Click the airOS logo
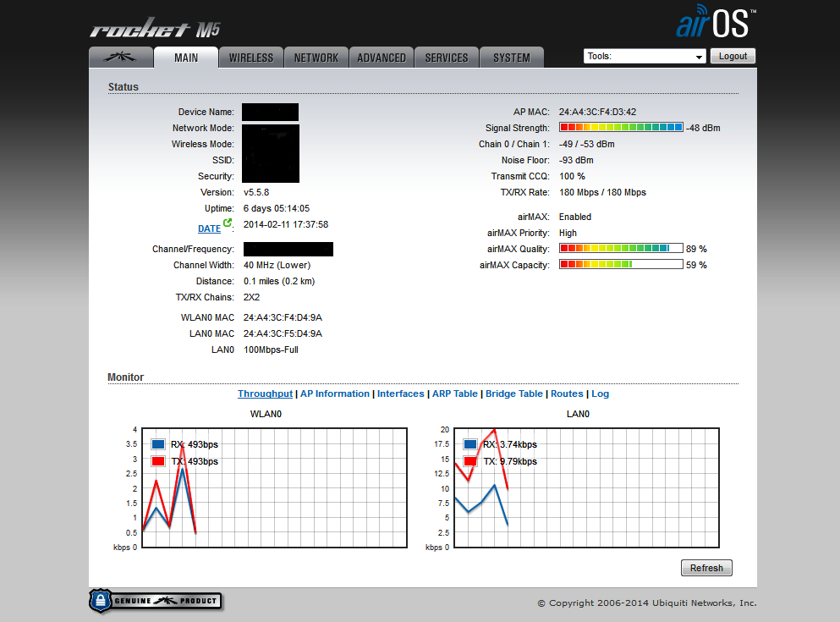Viewport: 840px width, 622px height. coord(715,22)
